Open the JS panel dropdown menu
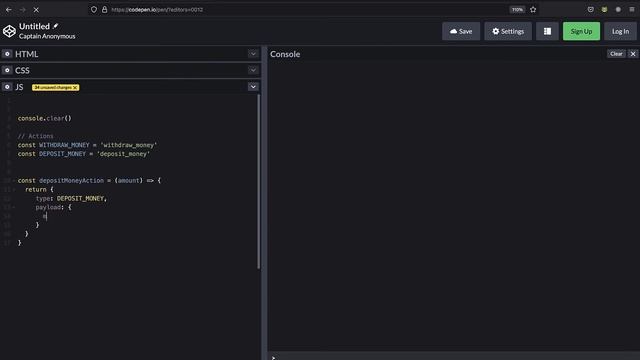Viewport: 640px width, 360px height. [253, 87]
